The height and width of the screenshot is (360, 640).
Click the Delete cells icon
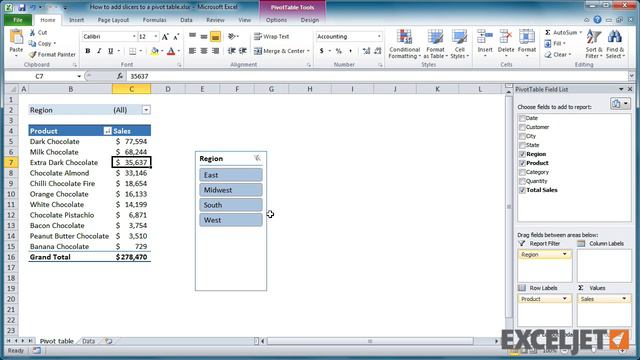[x=506, y=38]
